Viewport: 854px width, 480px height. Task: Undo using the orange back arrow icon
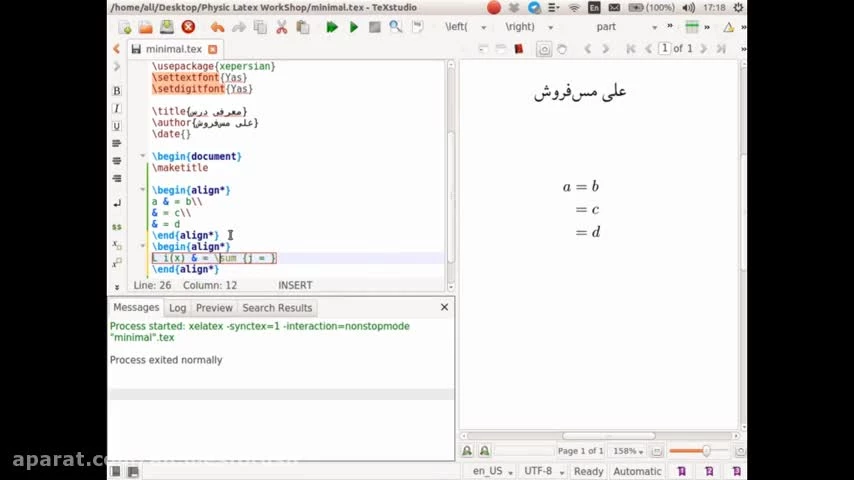217,27
